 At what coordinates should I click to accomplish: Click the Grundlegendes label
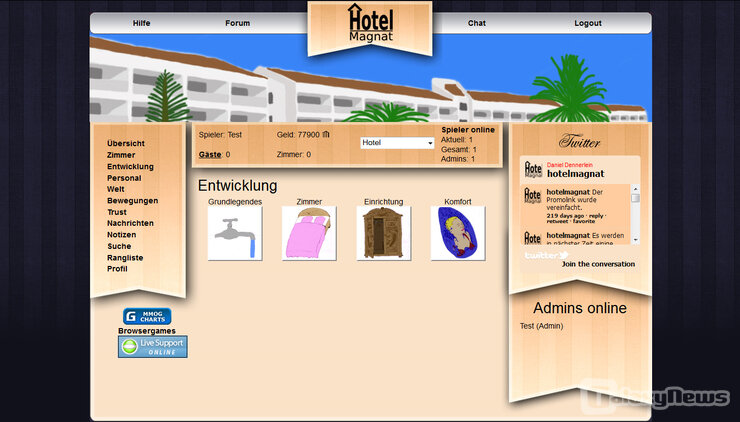pos(235,202)
